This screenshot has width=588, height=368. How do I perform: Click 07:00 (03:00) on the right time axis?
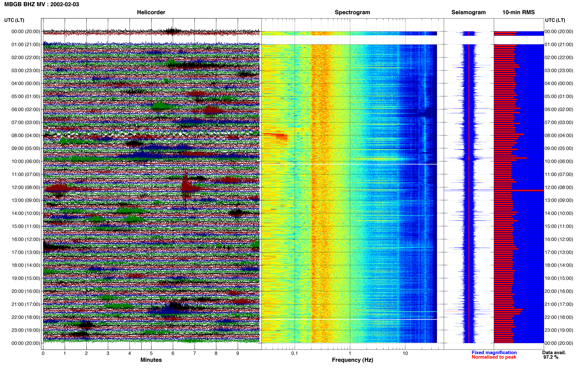pos(559,122)
